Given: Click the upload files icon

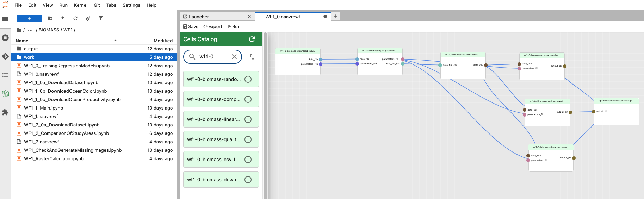Looking at the screenshot, I should pos(63,18).
